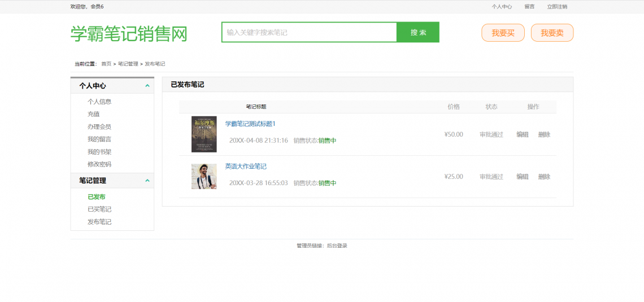
Task: Select 发布笔记 in sidebar menu
Action: tap(99, 222)
